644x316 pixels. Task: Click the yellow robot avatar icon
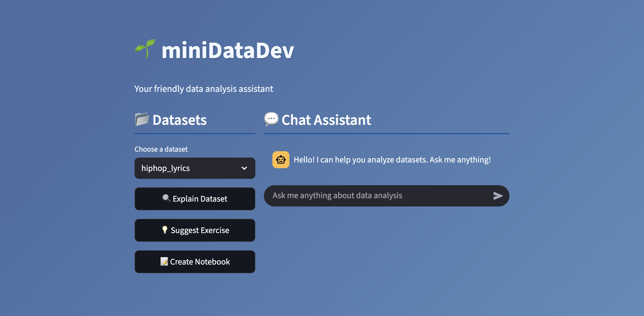[x=281, y=160]
